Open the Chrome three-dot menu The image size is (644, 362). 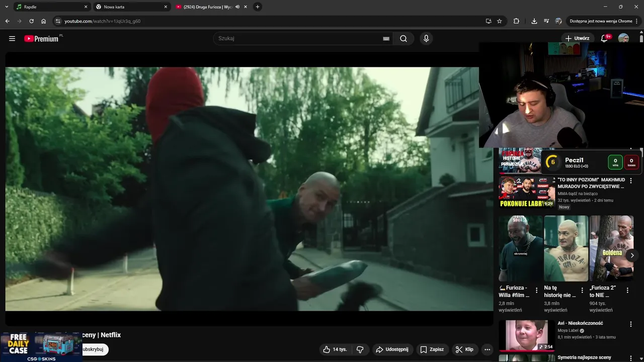pos(637,21)
